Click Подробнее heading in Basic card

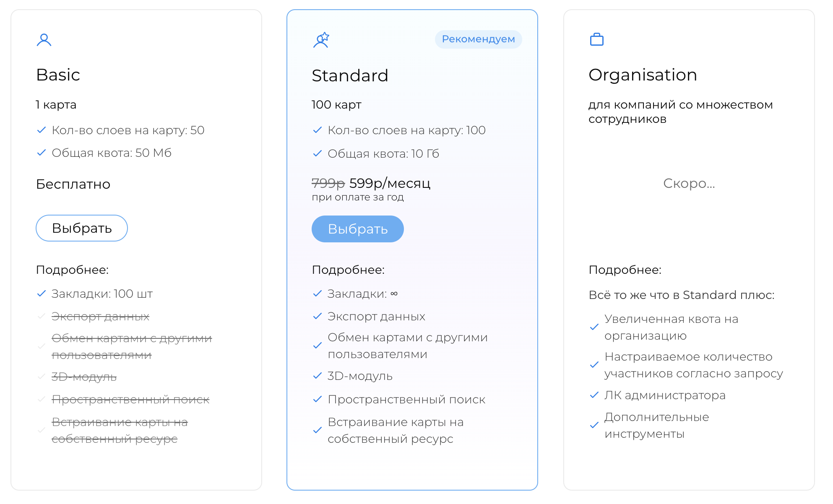tap(72, 270)
